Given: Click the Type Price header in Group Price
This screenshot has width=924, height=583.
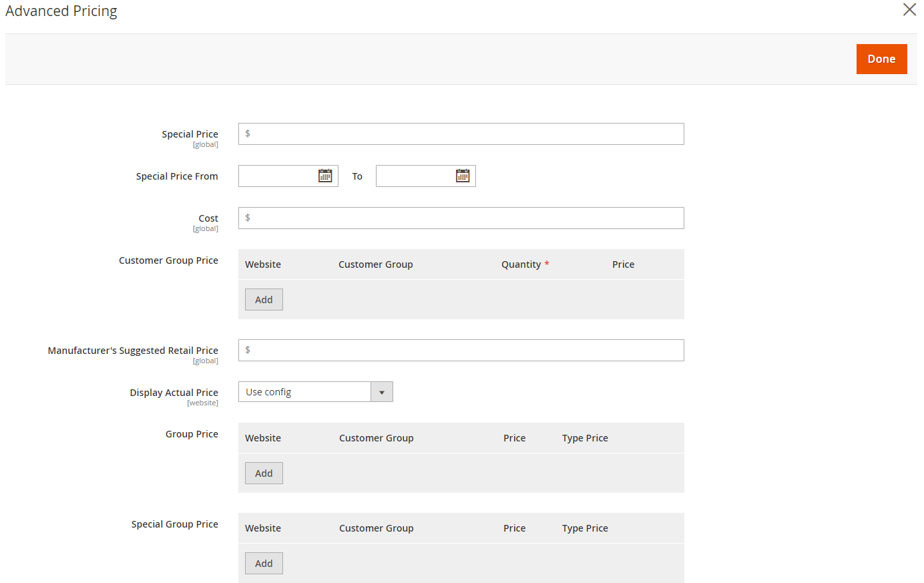Looking at the screenshot, I should pyautogui.click(x=585, y=438).
